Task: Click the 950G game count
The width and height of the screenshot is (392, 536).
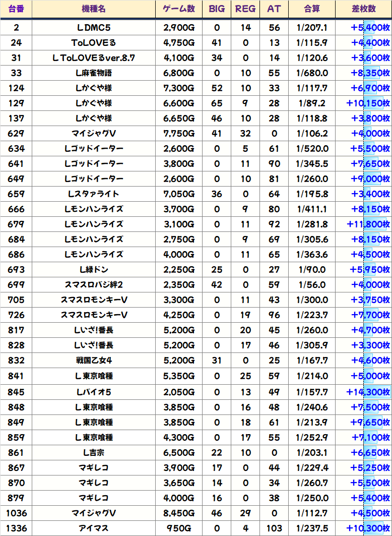Action: tap(179, 528)
